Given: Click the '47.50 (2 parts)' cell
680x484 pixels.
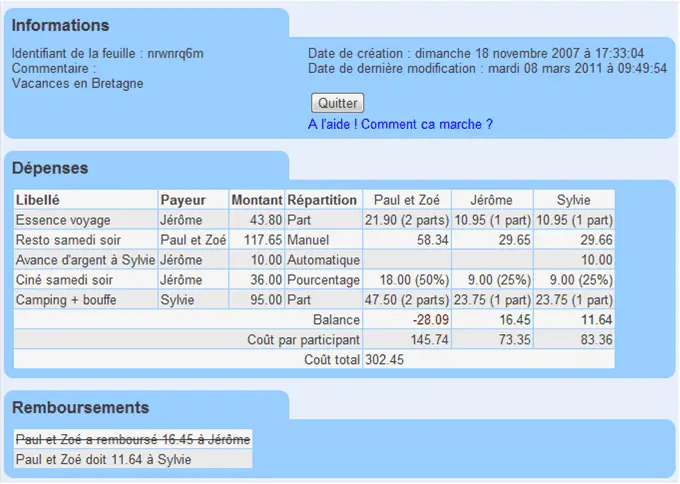Looking at the screenshot, I should [x=407, y=300].
